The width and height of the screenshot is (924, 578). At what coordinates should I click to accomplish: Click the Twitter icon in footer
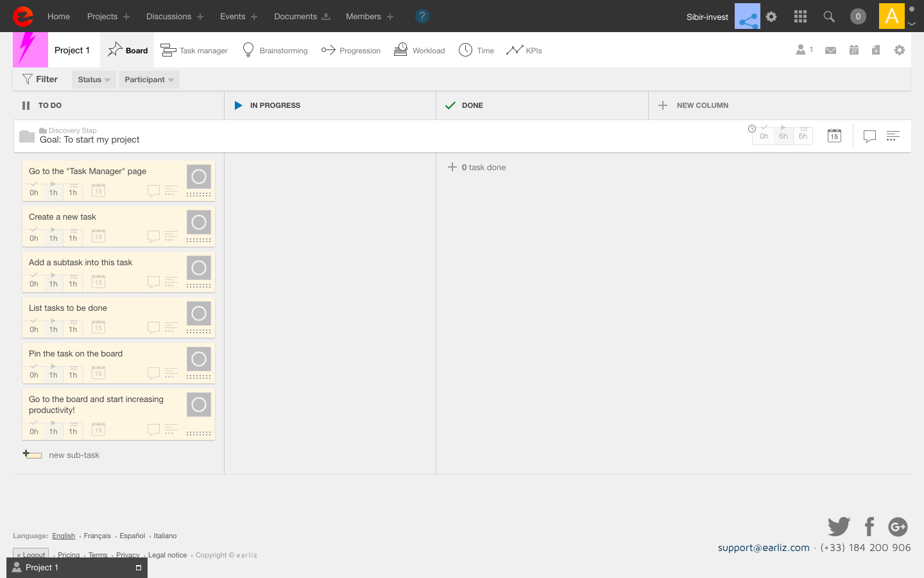tap(839, 527)
